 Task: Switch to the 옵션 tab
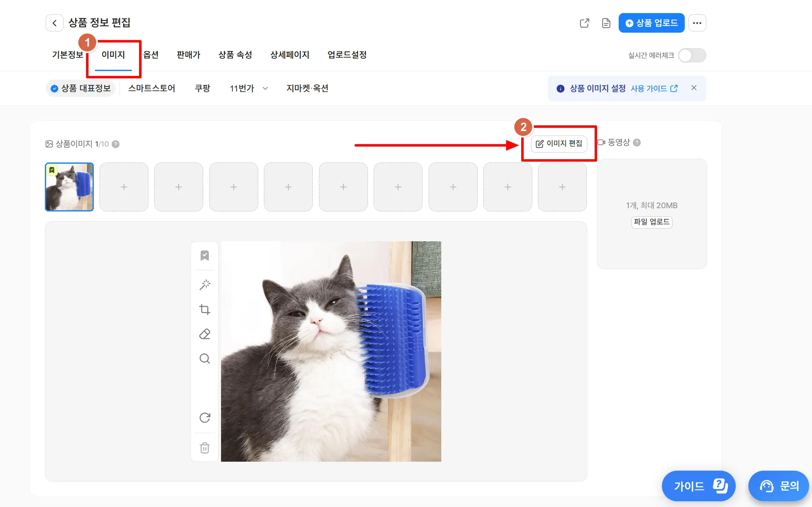pos(151,55)
